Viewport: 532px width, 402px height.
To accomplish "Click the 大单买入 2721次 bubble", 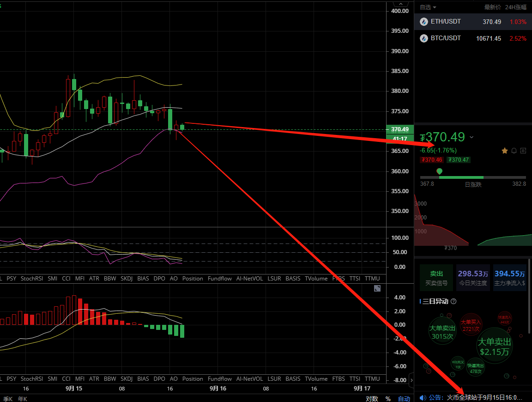I will pyautogui.click(x=471, y=325).
